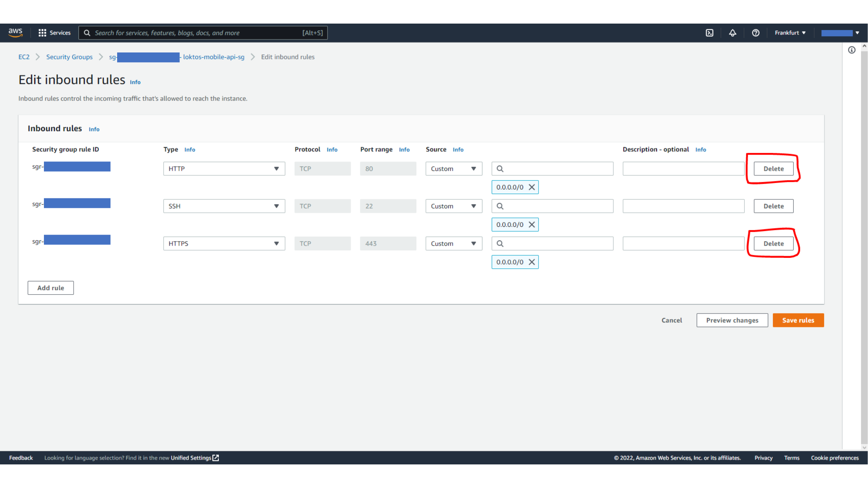The width and height of the screenshot is (868, 488).
Task: Click the Add rule button
Action: 51,288
